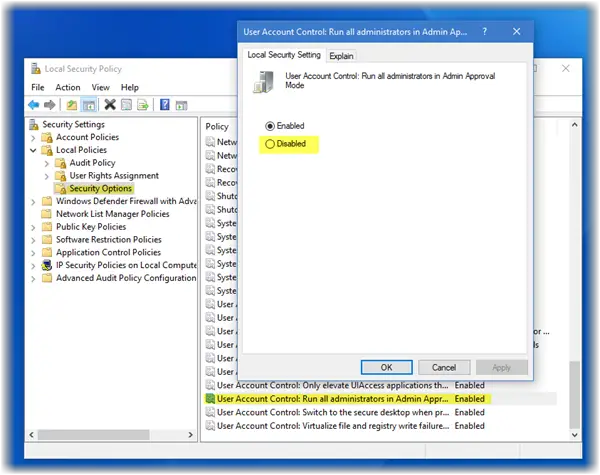The height and width of the screenshot is (475, 600).
Task: Click tree pane horizontal scrollbar thumb
Action: pos(93,435)
